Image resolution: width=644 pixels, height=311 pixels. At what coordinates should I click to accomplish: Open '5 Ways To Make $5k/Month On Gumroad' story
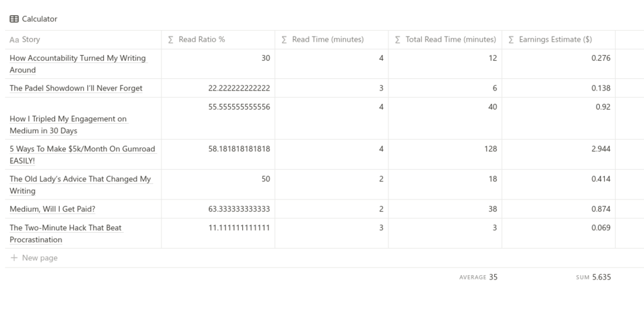point(82,149)
